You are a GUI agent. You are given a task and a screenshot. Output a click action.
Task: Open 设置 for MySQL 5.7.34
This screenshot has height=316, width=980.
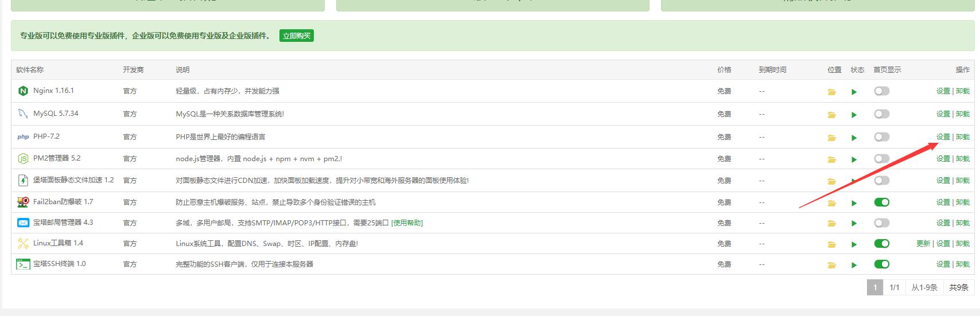pos(943,114)
